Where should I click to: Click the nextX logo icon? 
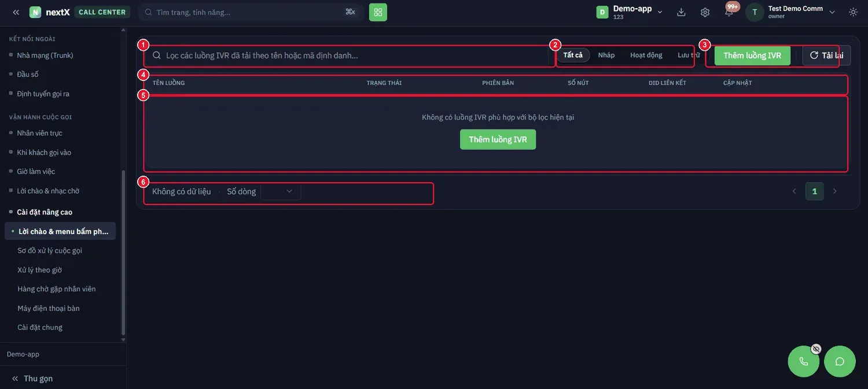(x=35, y=12)
